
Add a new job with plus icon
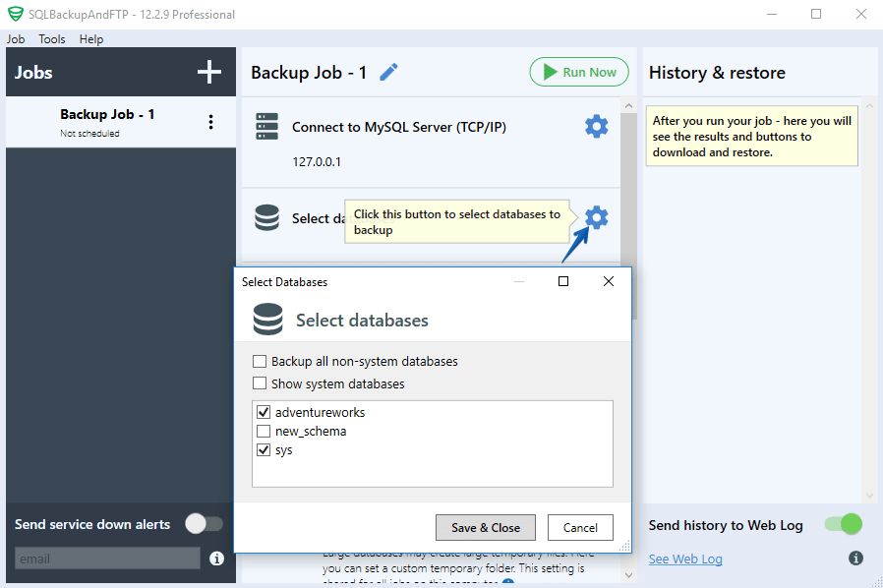(x=208, y=72)
